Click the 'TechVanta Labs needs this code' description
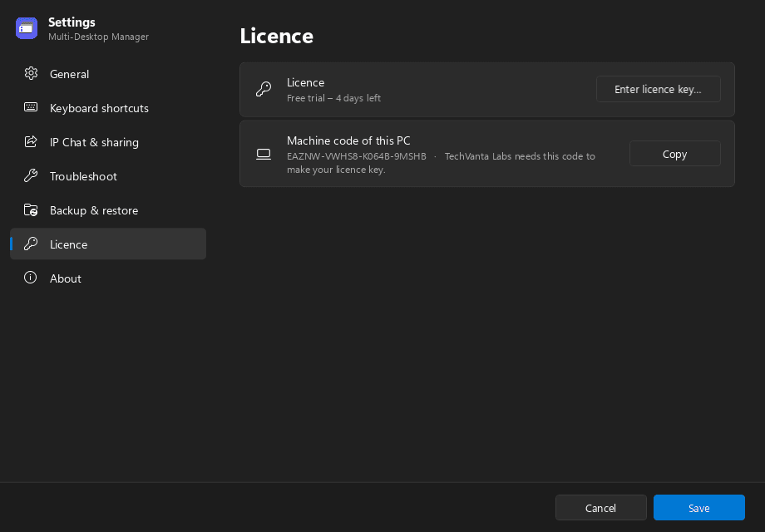 [x=441, y=163]
